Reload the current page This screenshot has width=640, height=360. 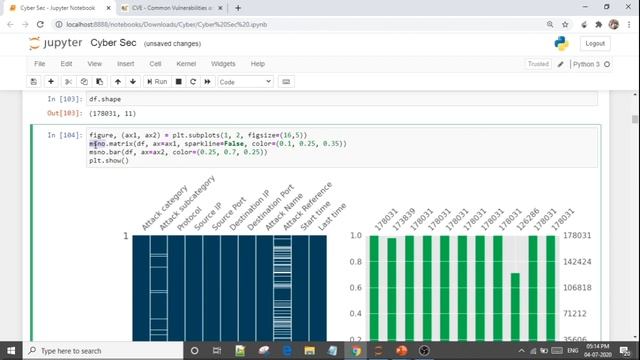click(40, 24)
